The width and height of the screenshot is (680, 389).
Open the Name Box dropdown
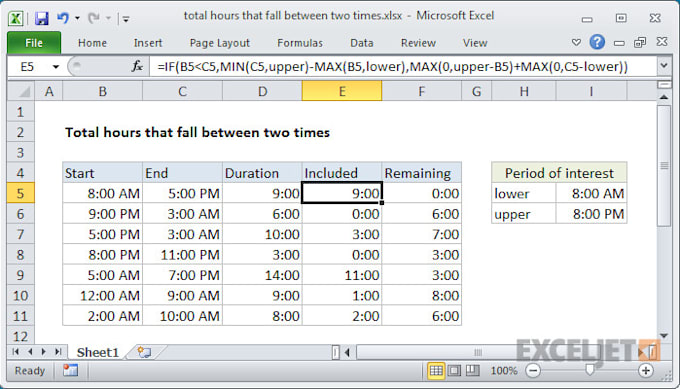[56, 67]
